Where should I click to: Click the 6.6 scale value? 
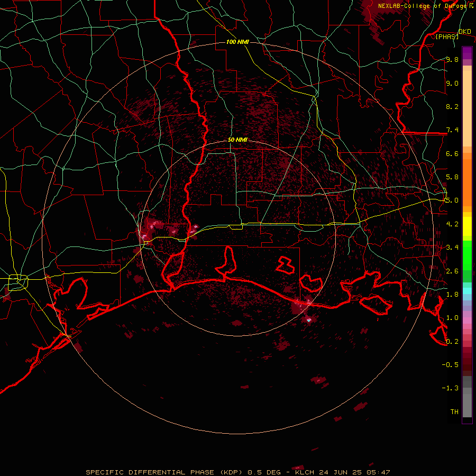pyautogui.click(x=452, y=153)
